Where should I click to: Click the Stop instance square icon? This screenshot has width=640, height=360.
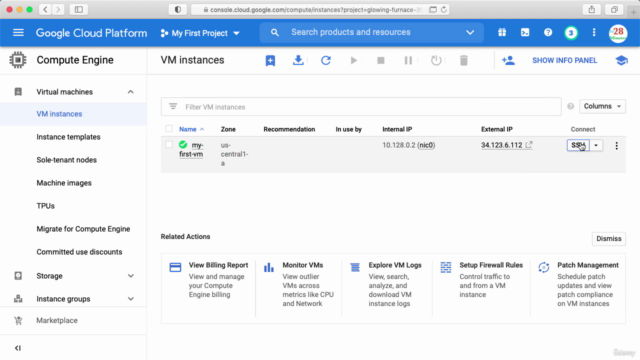tap(381, 60)
